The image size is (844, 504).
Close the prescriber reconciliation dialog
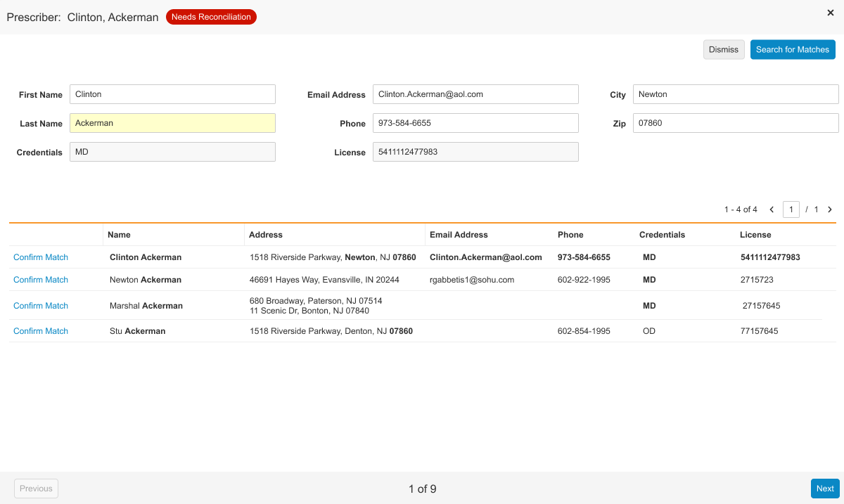pyautogui.click(x=830, y=13)
